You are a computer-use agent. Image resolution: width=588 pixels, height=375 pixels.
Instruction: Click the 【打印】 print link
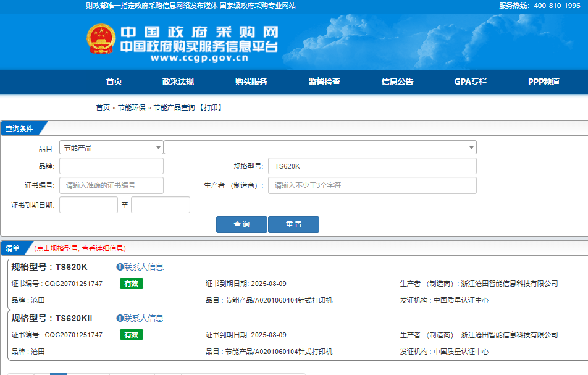click(x=211, y=107)
